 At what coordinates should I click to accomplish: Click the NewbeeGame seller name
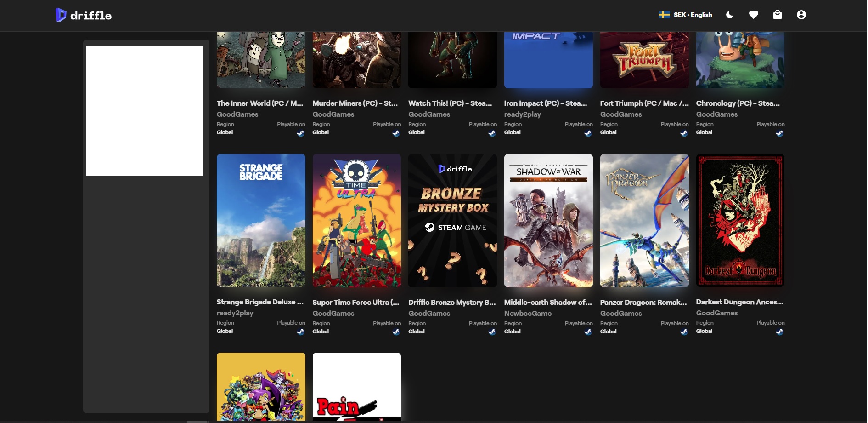tap(528, 313)
